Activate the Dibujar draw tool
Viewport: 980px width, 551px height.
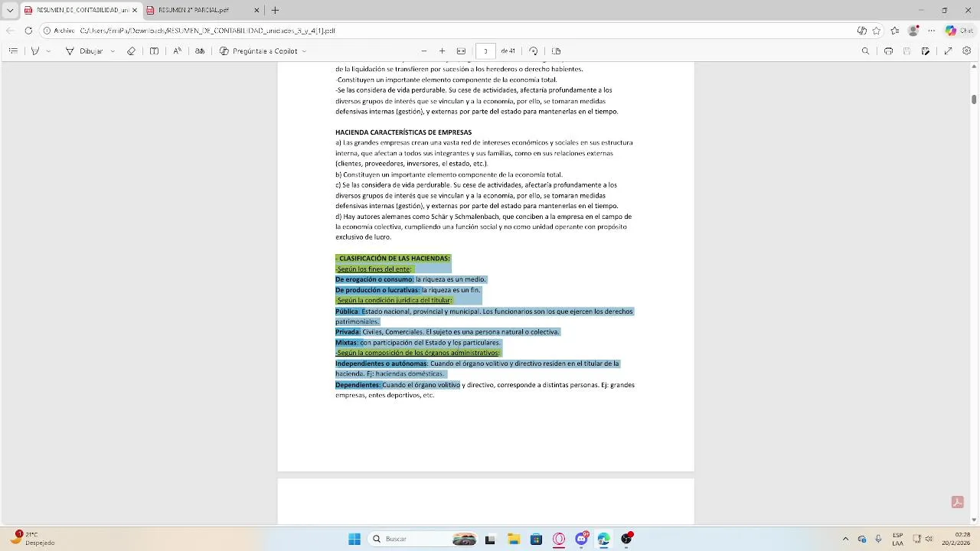point(85,51)
